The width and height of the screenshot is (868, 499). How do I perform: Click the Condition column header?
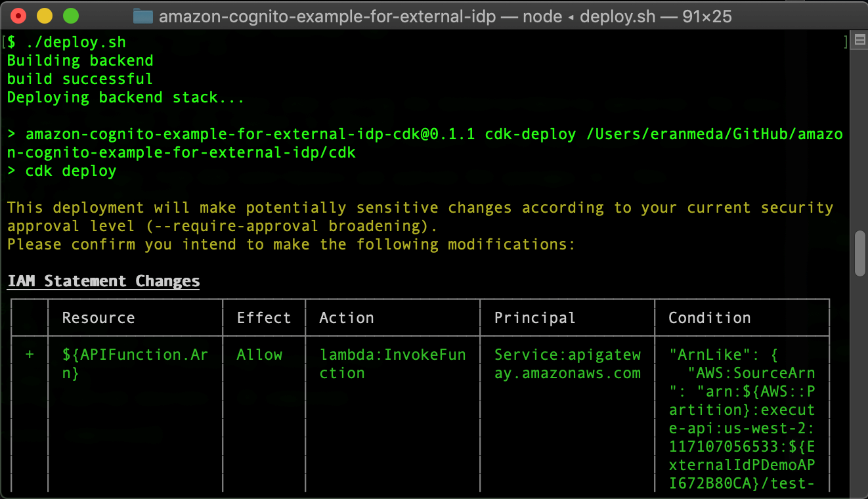[709, 318]
